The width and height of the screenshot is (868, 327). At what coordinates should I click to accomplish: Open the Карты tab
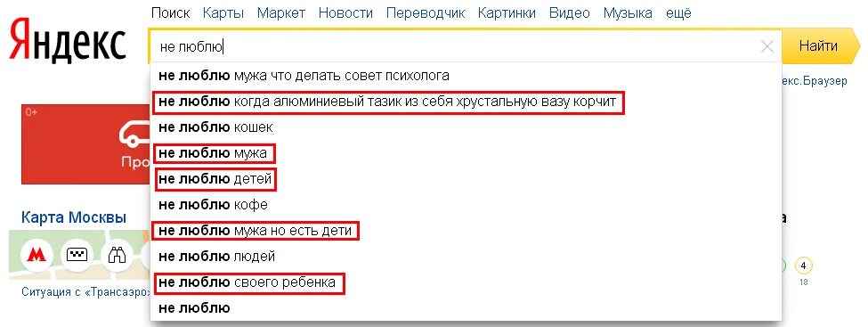coord(223,12)
